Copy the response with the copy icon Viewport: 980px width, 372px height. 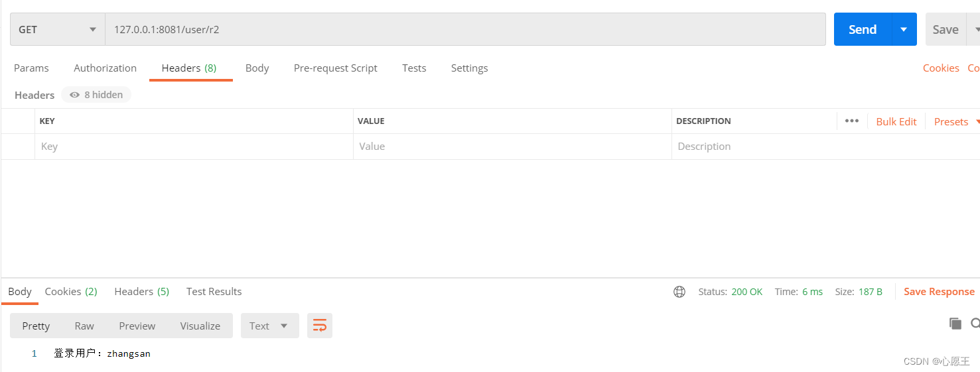tap(955, 324)
